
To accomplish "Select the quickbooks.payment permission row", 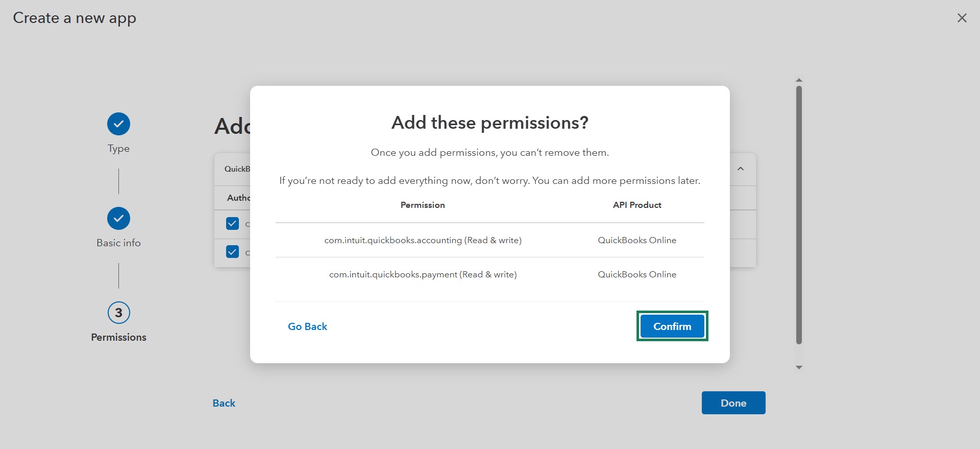I will (423, 274).
